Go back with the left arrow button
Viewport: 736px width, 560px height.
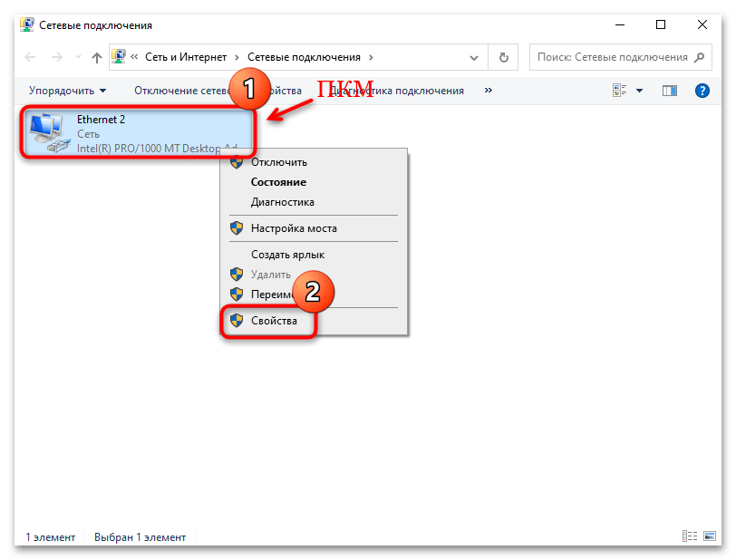click(x=30, y=57)
